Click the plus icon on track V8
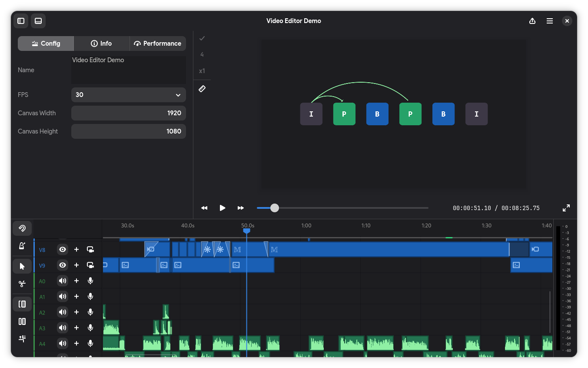This screenshot has width=588, height=368. coord(76,250)
